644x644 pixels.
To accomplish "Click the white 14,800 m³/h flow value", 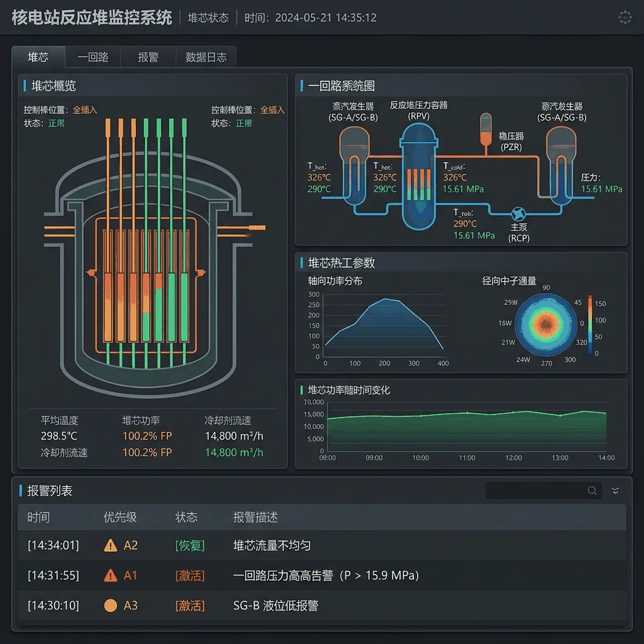I will [x=234, y=436].
